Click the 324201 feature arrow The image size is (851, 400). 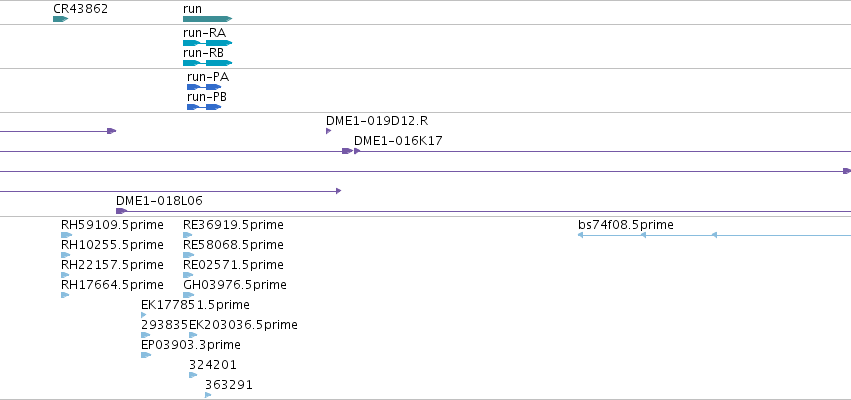coord(193,375)
